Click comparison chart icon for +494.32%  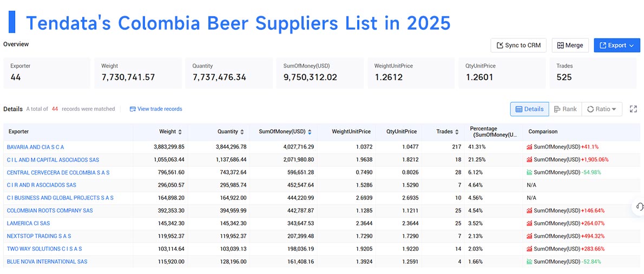pyautogui.click(x=529, y=236)
